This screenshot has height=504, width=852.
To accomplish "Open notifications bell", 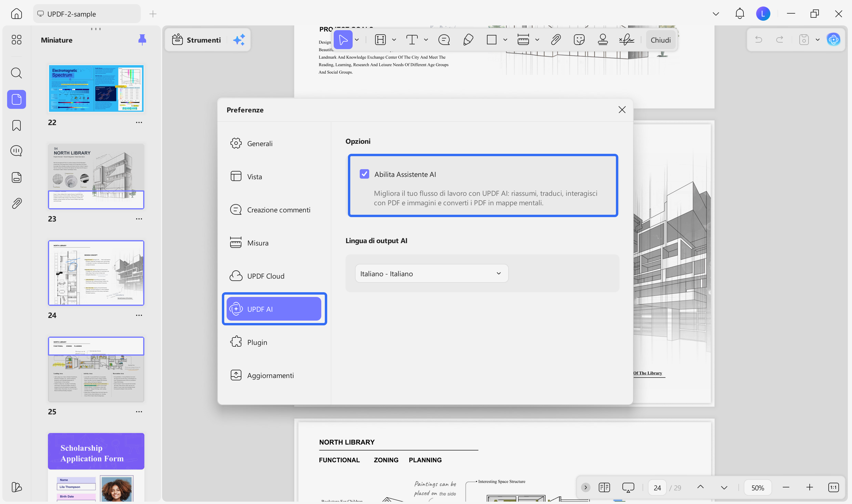I will pos(740,14).
